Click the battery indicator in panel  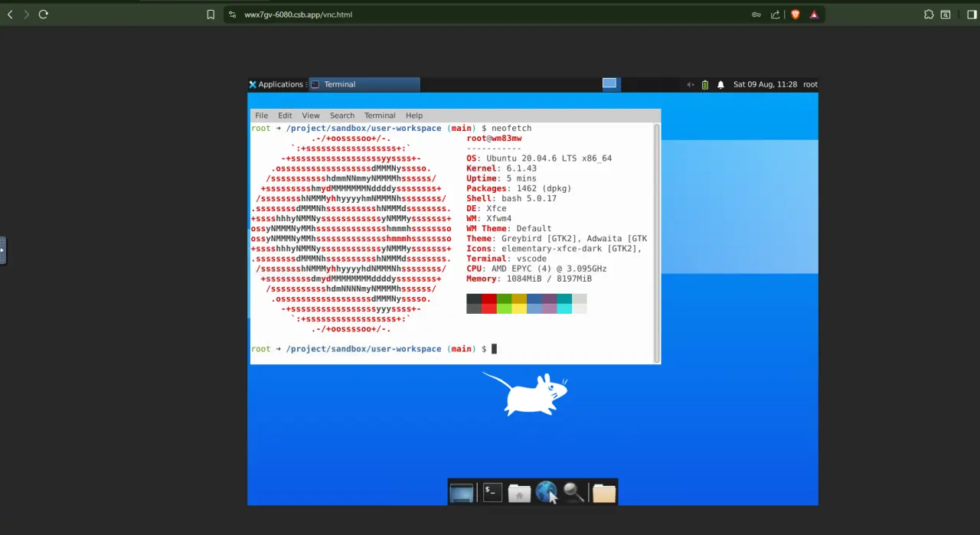tap(705, 85)
